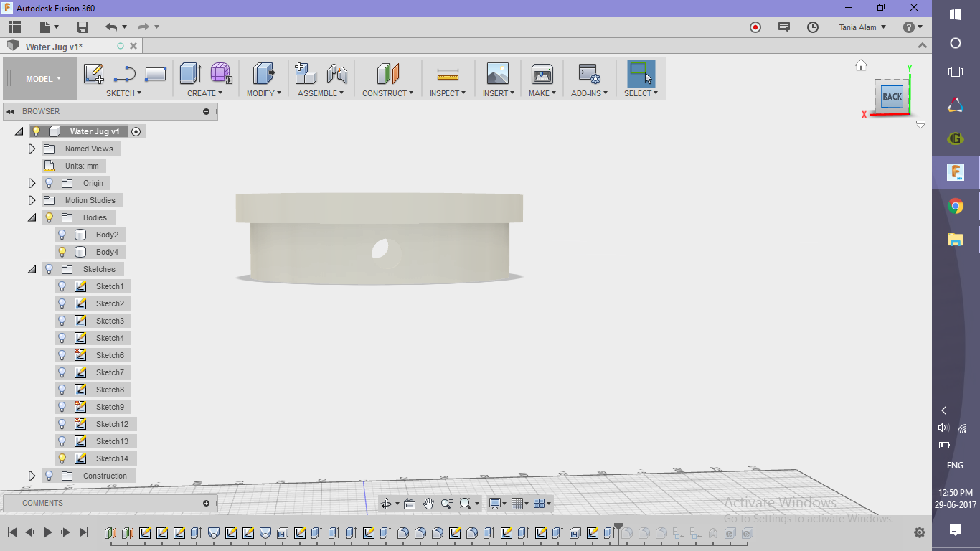Hide Sketch14 using its light bulb
The width and height of the screenshot is (980, 551).
[62, 458]
